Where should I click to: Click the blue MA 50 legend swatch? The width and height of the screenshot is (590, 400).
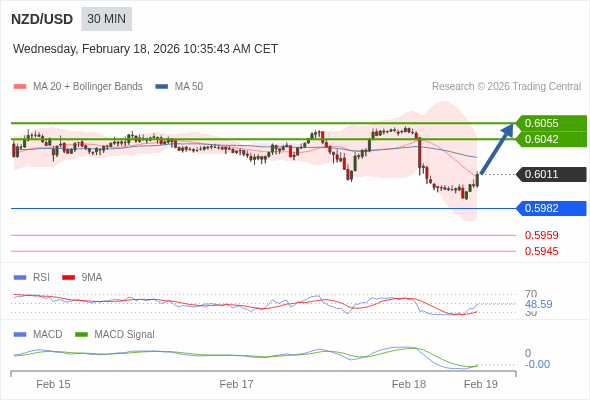(x=162, y=87)
